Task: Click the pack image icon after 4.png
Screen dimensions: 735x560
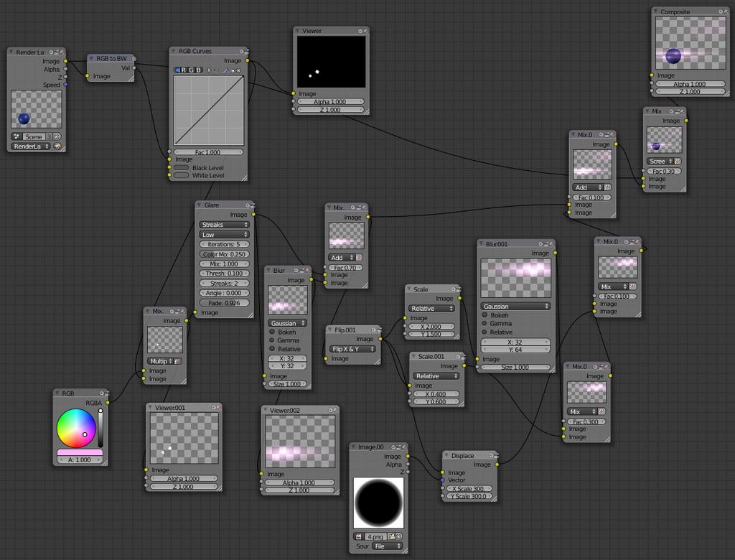Action: point(391,536)
